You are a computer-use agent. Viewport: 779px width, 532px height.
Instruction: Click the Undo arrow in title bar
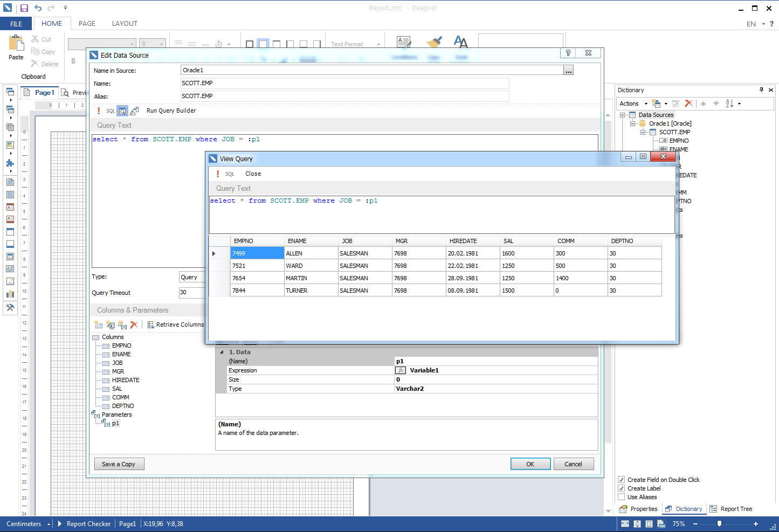(38, 8)
